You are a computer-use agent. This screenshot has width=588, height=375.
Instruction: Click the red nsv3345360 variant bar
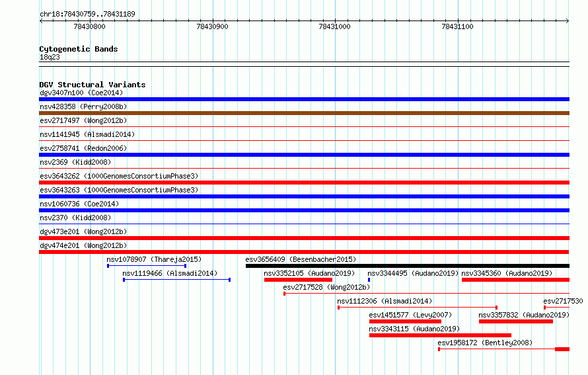tap(515, 280)
